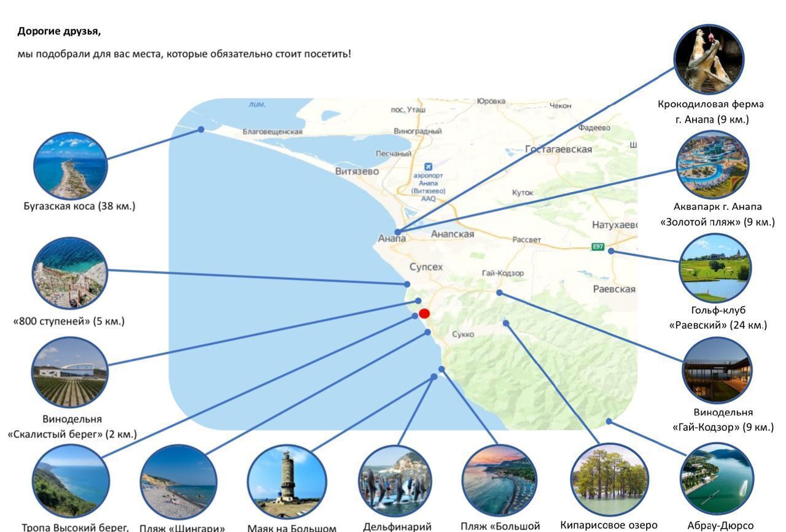
Task: Click the 'Супсех' label on map
Action: point(426,267)
